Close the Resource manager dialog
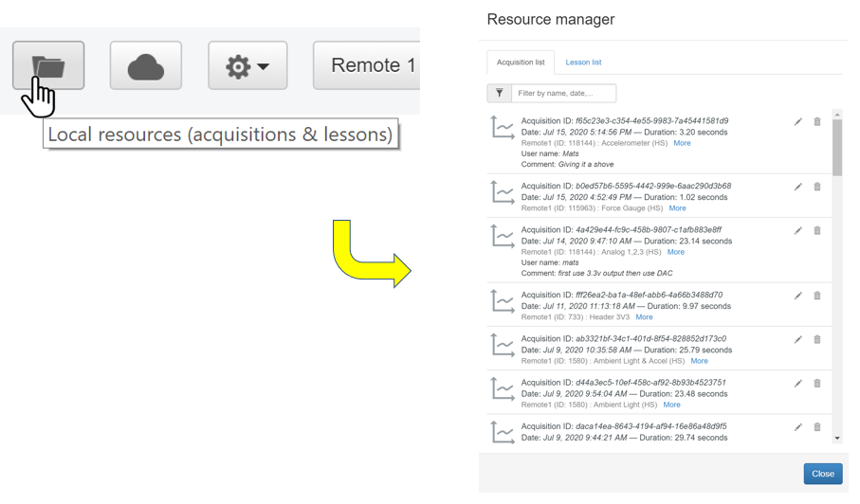Viewport: 860px width, 504px height. [x=822, y=474]
